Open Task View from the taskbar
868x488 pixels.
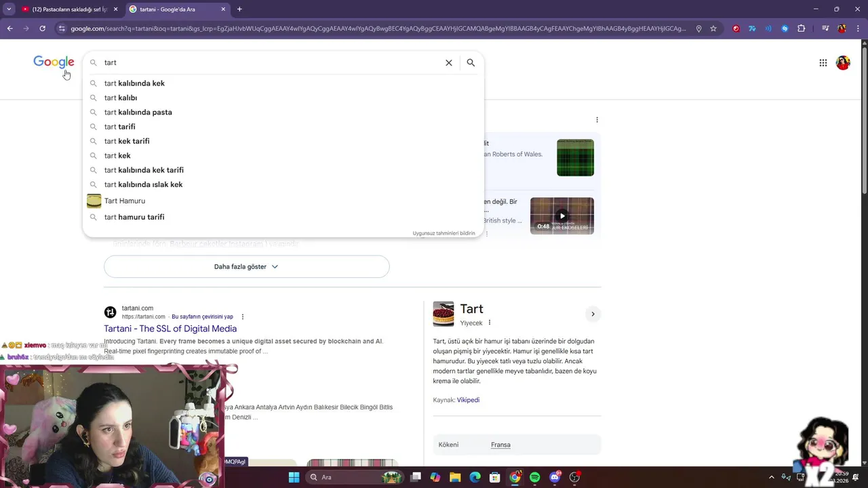416,477
